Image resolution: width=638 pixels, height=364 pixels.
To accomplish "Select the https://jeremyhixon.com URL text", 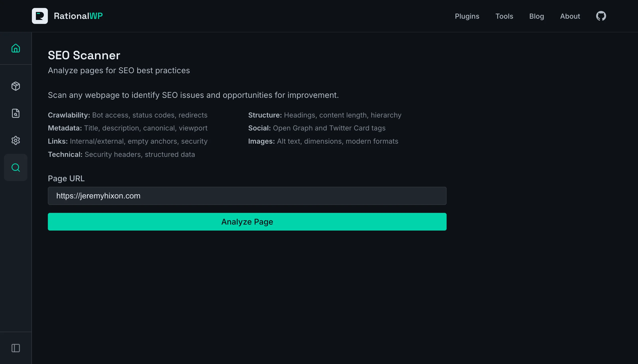I will click(98, 196).
